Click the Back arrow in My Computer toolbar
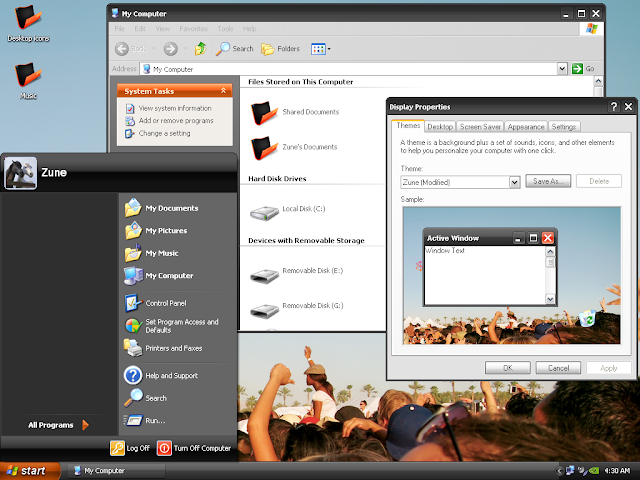The height and width of the screenshot is (480, 640). (122, 49)
